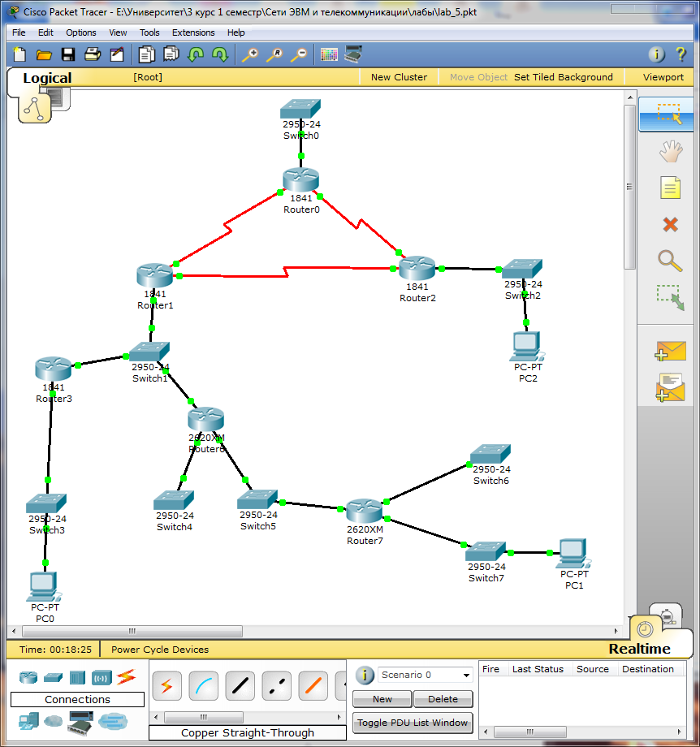Open the Custom Devices Dialog icon

[353, 54]
